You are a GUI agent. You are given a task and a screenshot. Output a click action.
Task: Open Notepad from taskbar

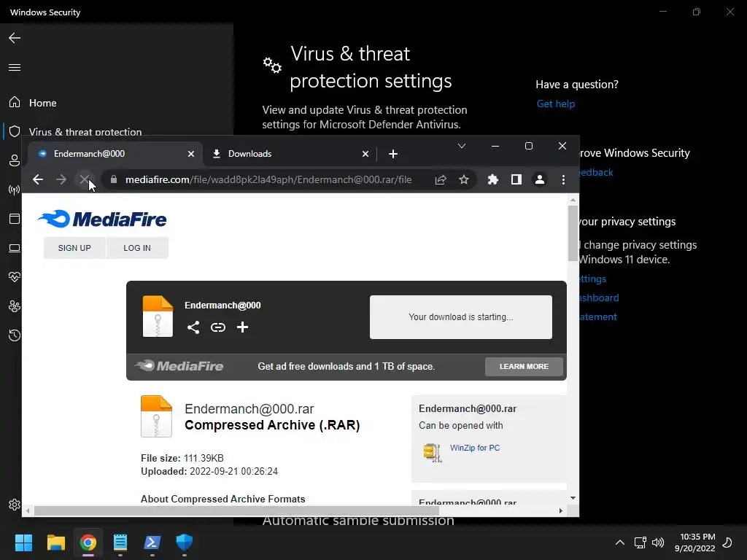point(120,542)
